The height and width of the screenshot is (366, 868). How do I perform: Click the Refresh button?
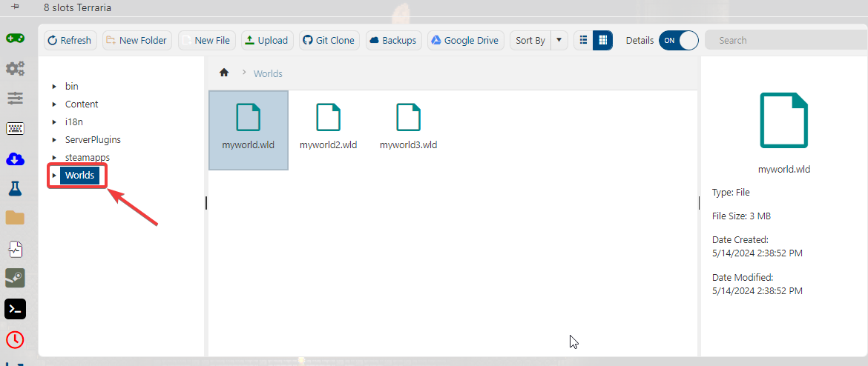70,40
